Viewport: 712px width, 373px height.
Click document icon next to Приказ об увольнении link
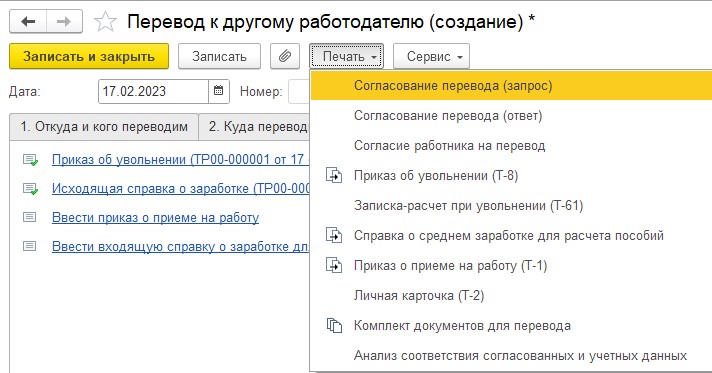pos(30,159)
